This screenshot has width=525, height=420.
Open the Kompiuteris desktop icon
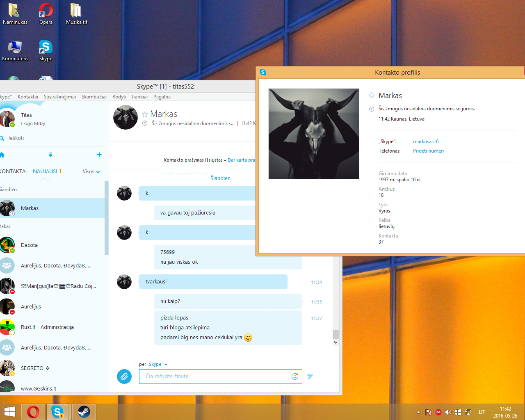15,51
